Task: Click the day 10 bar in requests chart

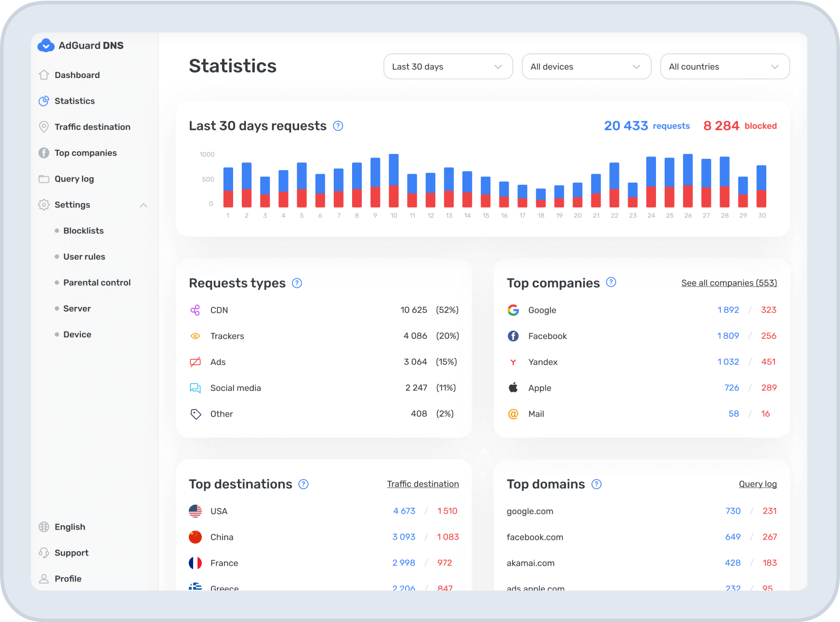Action: 394,181
